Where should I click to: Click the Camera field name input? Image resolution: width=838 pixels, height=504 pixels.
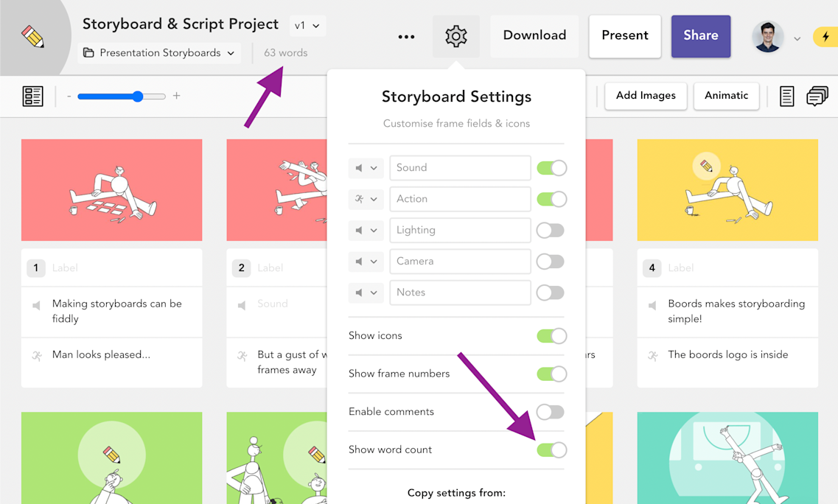tap(460, 262)
